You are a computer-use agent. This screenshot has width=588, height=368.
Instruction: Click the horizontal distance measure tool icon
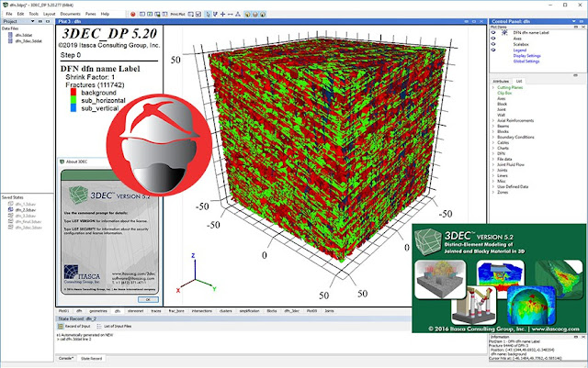(231, 15)
